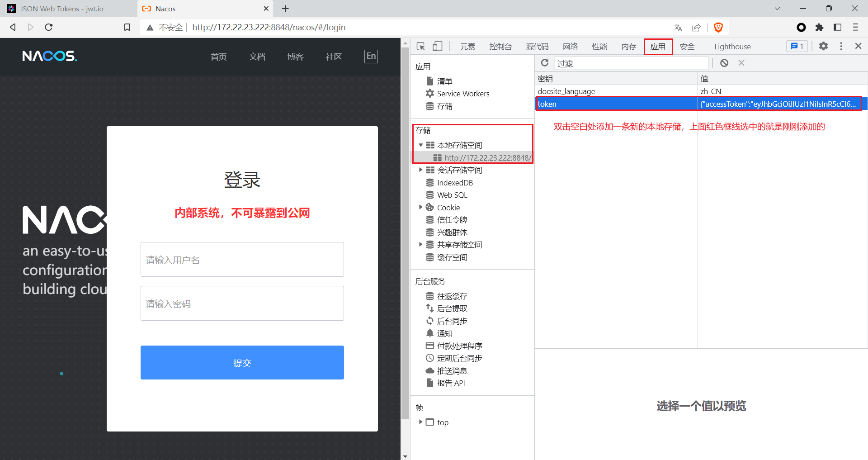Delete selected storage entry

(x=741, y=63)
